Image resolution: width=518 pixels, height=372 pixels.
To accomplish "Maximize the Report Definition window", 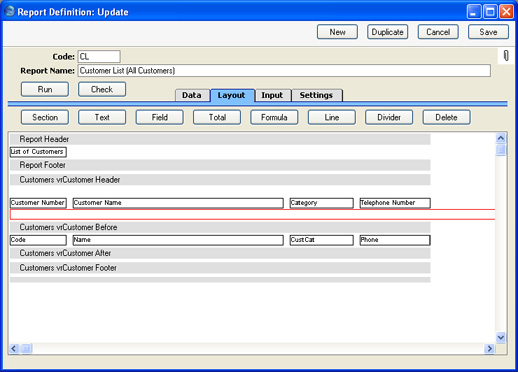I will 490,12.
